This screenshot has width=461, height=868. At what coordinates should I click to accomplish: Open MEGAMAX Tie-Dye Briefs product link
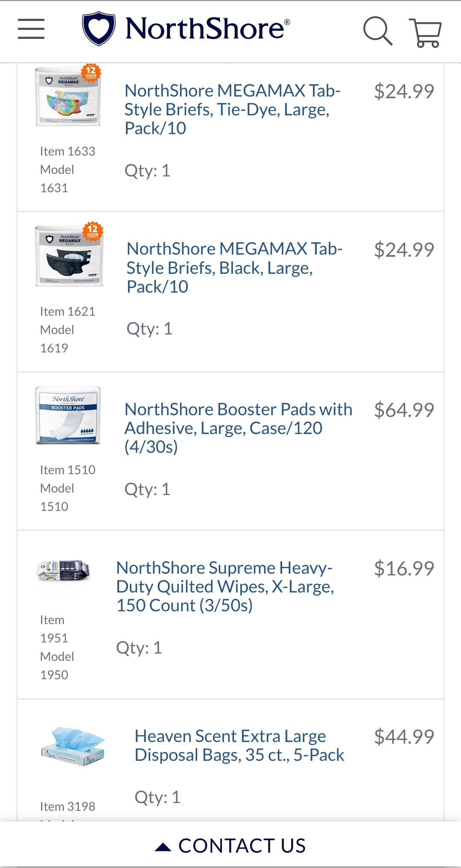[232, 109]
